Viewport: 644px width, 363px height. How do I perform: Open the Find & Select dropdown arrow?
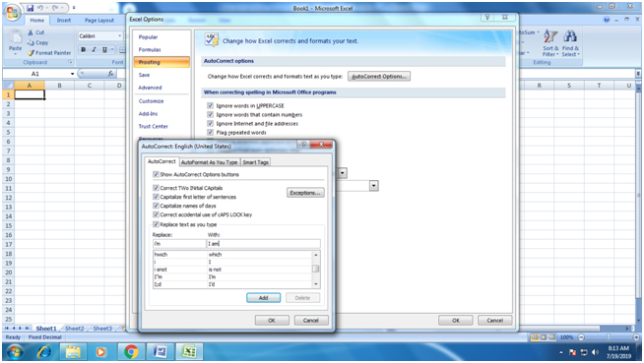point(578,54)
